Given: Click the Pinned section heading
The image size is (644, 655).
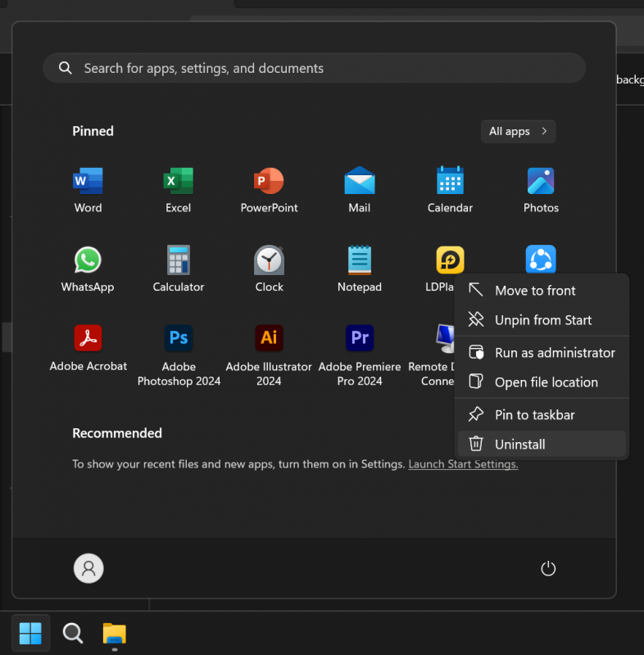Looking at the screenshot, I should pos(93,131).
